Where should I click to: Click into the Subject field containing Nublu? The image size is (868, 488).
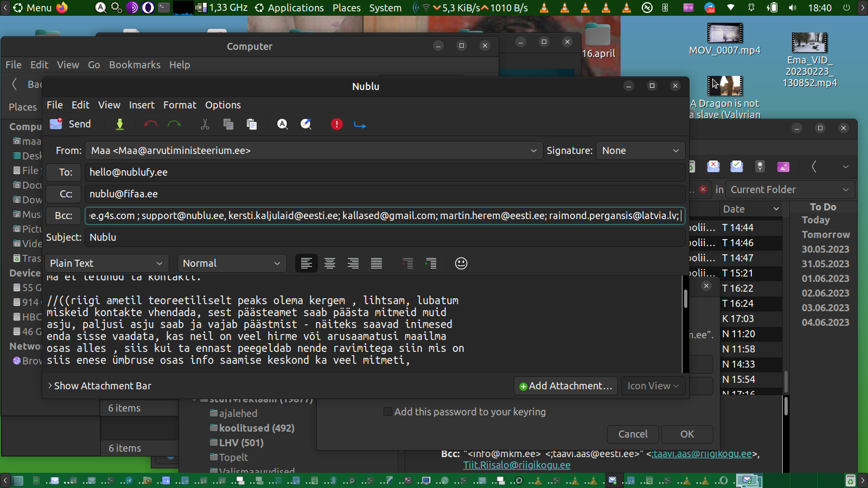click(380, 237)
